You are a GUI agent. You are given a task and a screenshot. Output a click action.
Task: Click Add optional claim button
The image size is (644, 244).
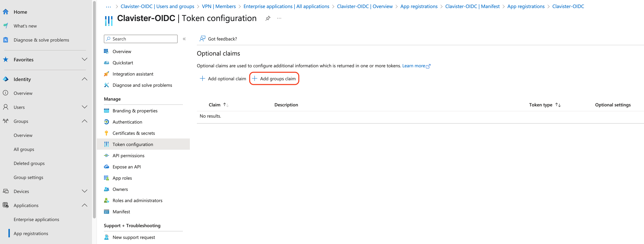[223, 78]
